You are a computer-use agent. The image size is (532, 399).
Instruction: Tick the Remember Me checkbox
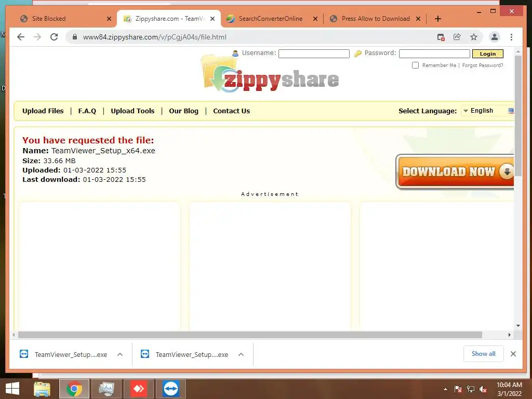tap(415, 65)
